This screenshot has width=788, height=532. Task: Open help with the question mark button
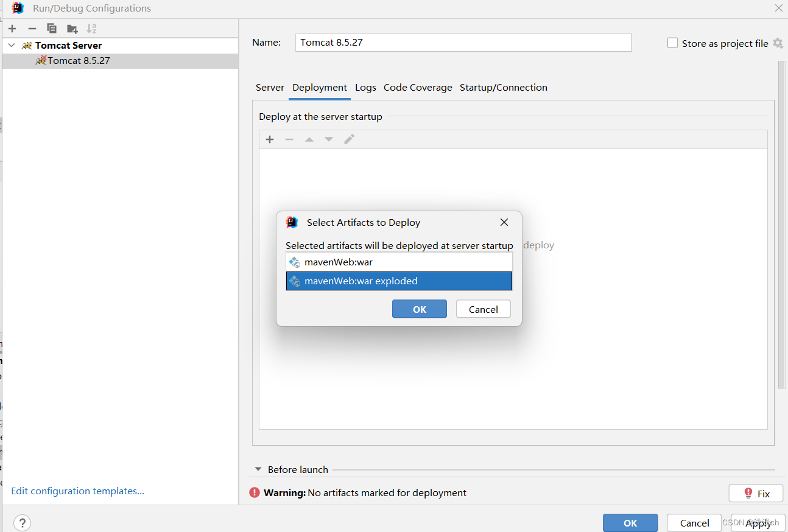coord(22,523)
